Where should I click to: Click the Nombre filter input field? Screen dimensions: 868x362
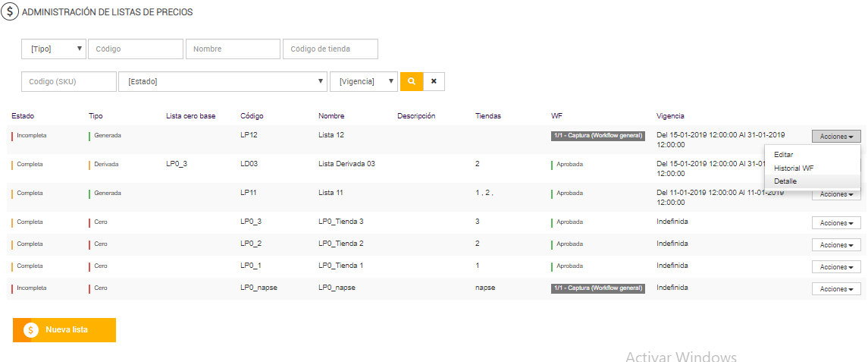point(233,49)
